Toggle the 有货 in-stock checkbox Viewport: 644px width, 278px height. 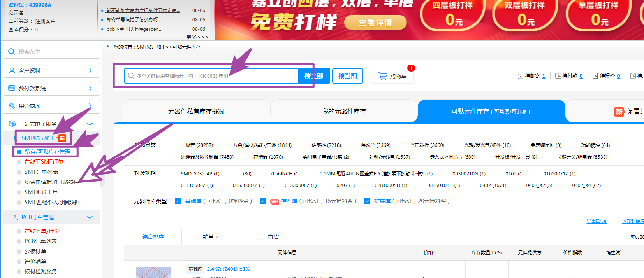(261, 237)
